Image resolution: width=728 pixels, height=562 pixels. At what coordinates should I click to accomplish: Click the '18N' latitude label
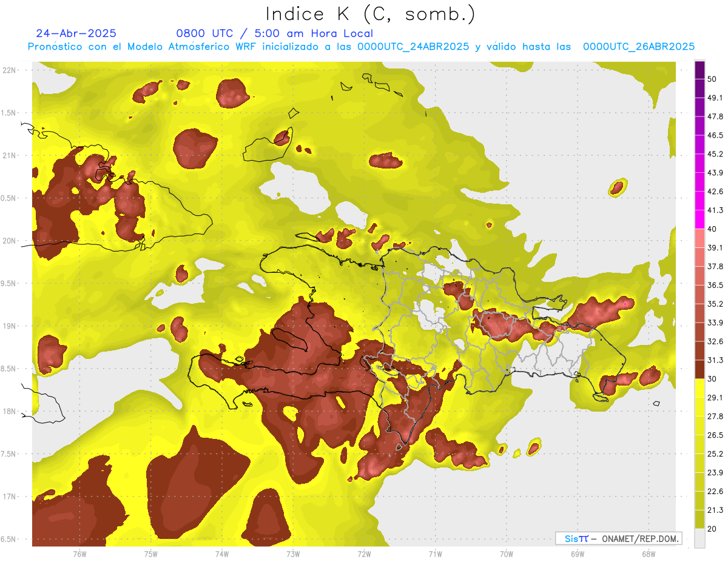tap(9, 412)
